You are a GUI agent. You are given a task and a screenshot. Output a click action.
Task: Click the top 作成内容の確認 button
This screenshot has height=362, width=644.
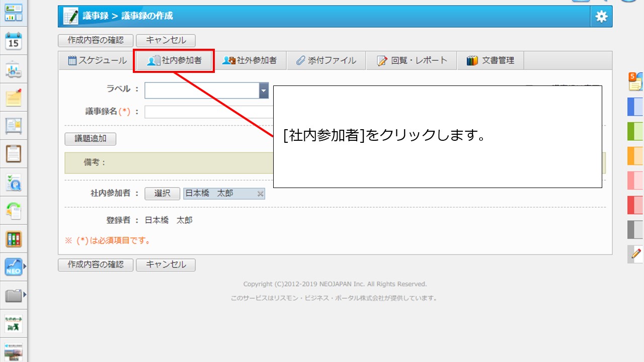96,40
